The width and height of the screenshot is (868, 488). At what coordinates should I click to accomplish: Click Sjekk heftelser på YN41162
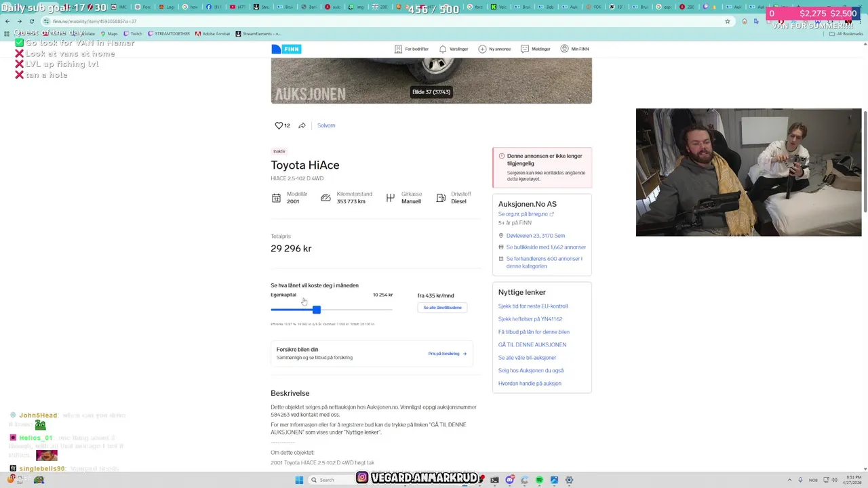tap(530, 319)
